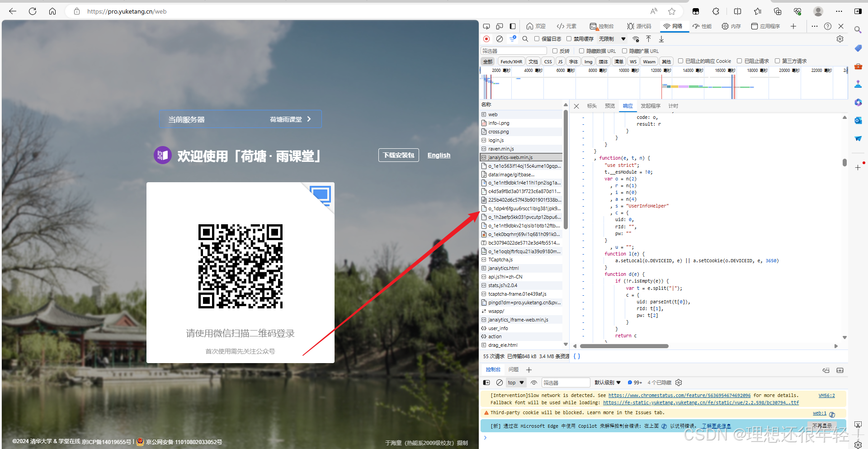Open Outlook icon in Edge sidebar
Image resolution: width=868 pixels, height=449 pixels.
point(858,120)
